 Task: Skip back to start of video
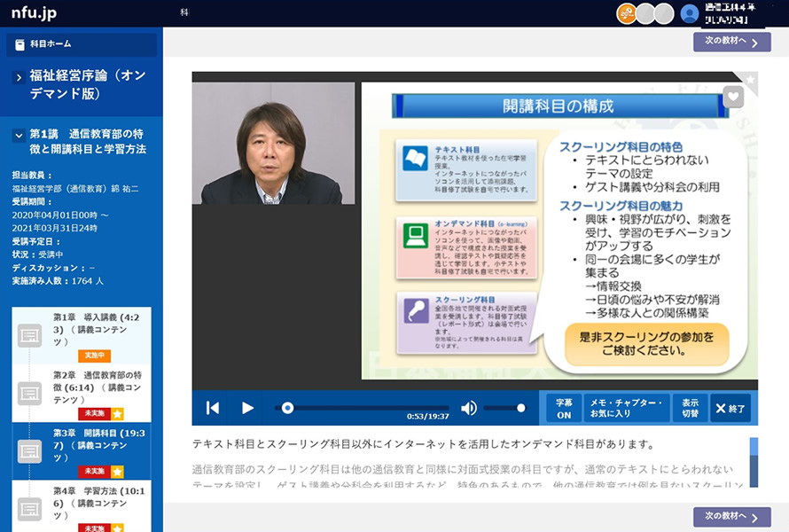(x=213, y=408)
